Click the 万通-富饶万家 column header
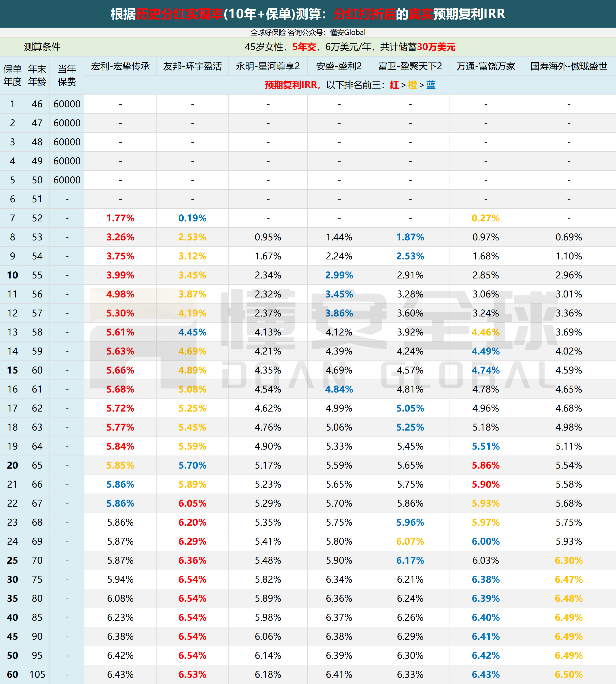This screenshot has height=684, width=616. [x=485, y=66]
